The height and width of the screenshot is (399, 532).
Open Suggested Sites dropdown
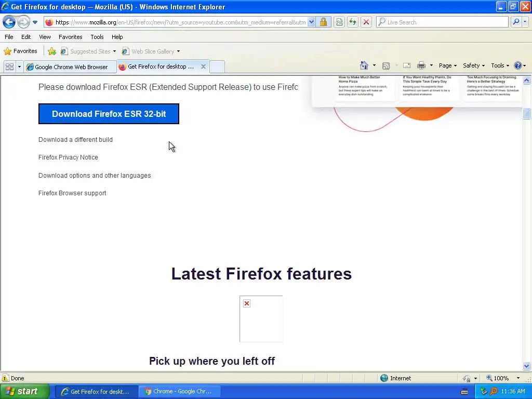88,51
